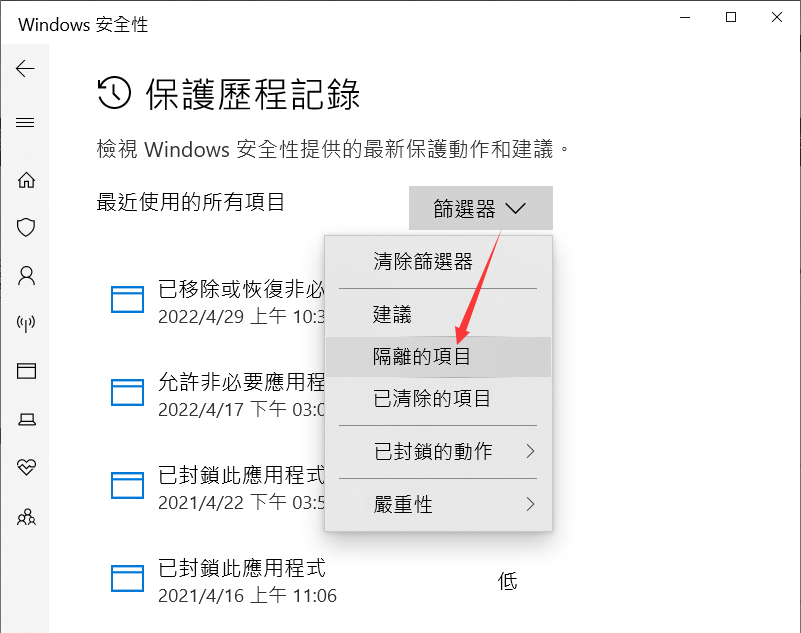Open Device performance & health heart icon
Screen dimensions: 801x633
(26, 467)
